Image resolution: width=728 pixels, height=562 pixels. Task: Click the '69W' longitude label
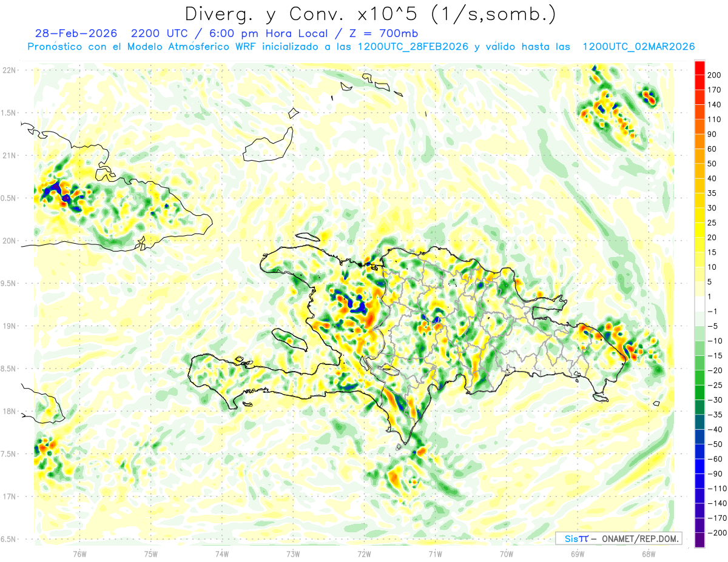click(x=578, y=554)
